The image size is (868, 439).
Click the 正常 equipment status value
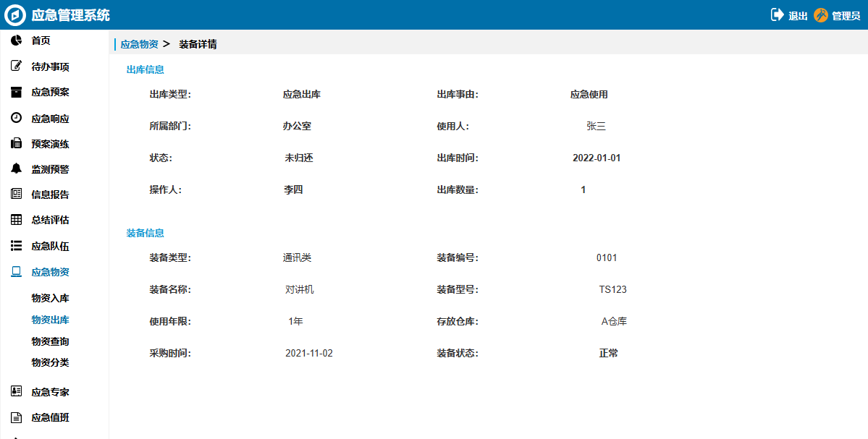(x=608, y=354)
